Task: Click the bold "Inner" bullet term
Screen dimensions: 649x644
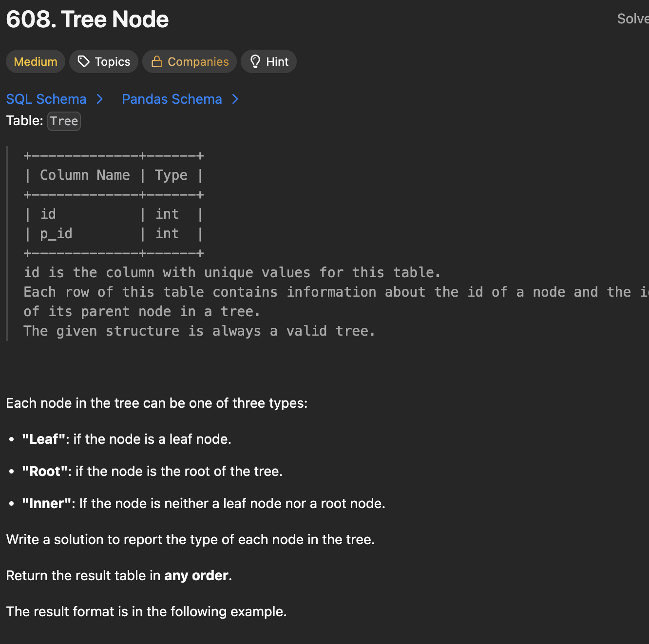Action: [x=47, y=504]
